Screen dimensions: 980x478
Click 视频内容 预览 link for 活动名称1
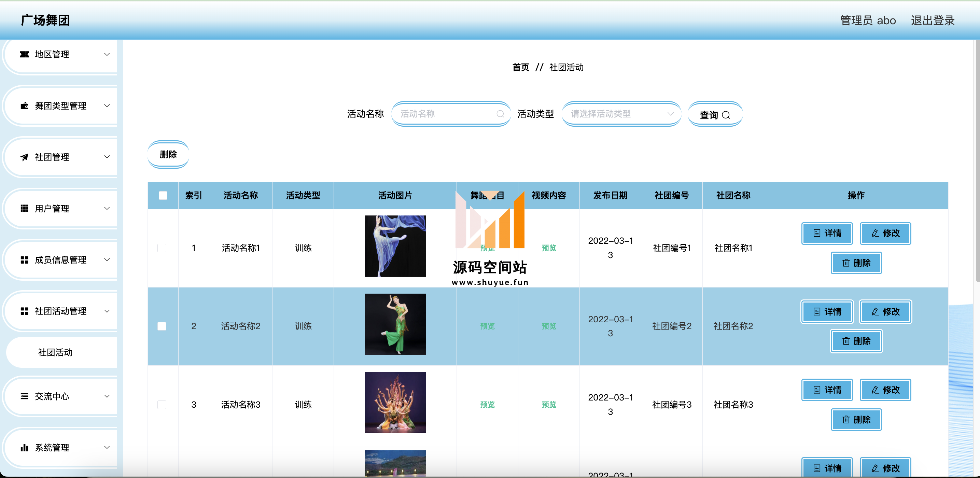[549, 248]
